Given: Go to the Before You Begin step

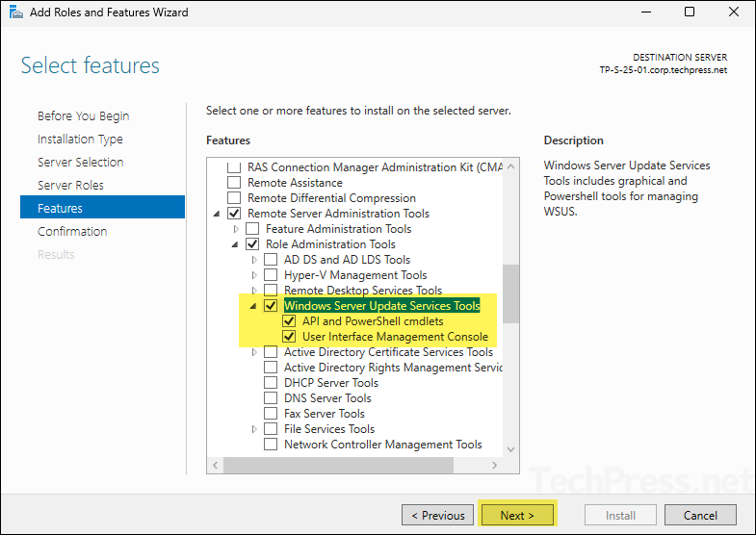Looking at the screenshot, I should click(x=83, y=115).
